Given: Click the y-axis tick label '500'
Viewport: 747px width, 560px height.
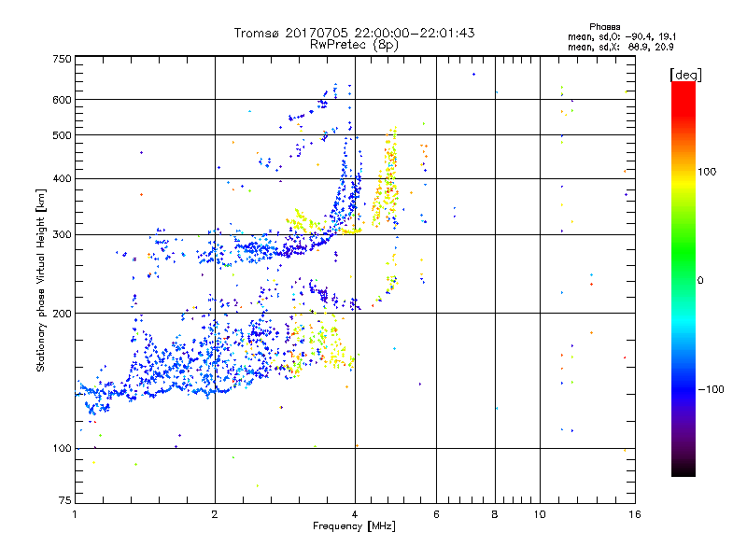Looking at the screenshot, I should [62, 135].
